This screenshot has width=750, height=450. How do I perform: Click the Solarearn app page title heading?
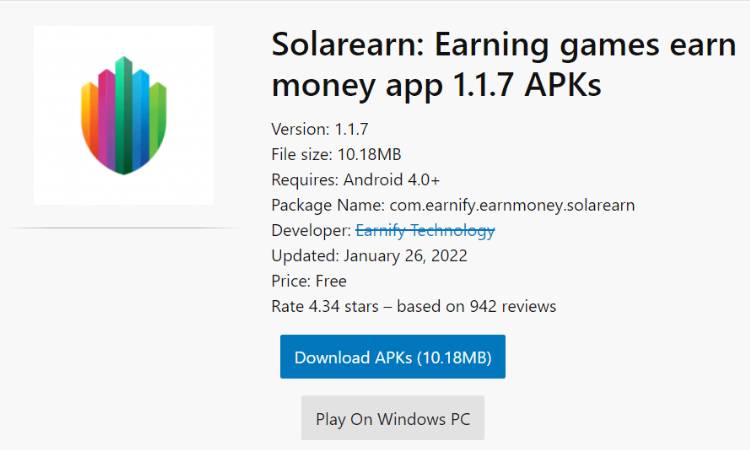pyautogui.click(x=503, y=65)
